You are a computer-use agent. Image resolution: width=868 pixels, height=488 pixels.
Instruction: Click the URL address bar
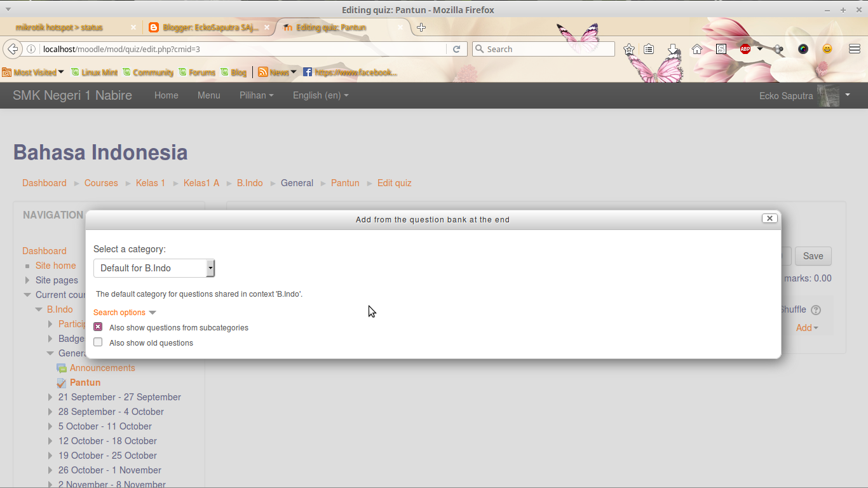243,49
